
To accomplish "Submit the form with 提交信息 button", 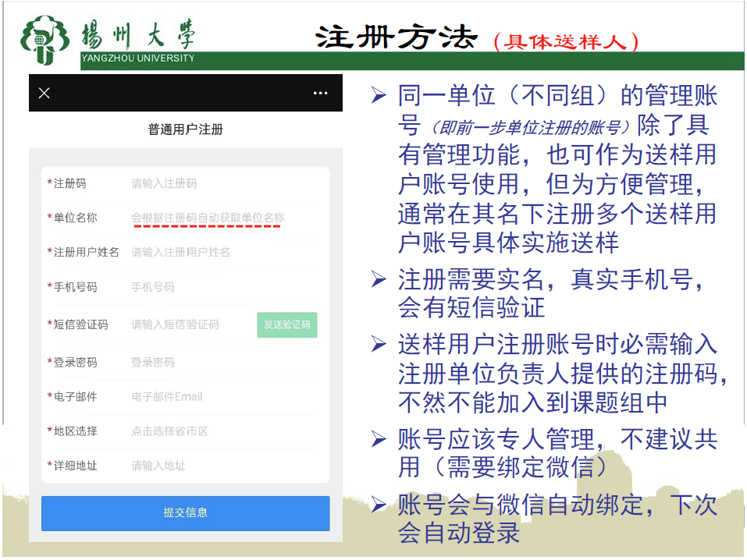I will [185, 512].
